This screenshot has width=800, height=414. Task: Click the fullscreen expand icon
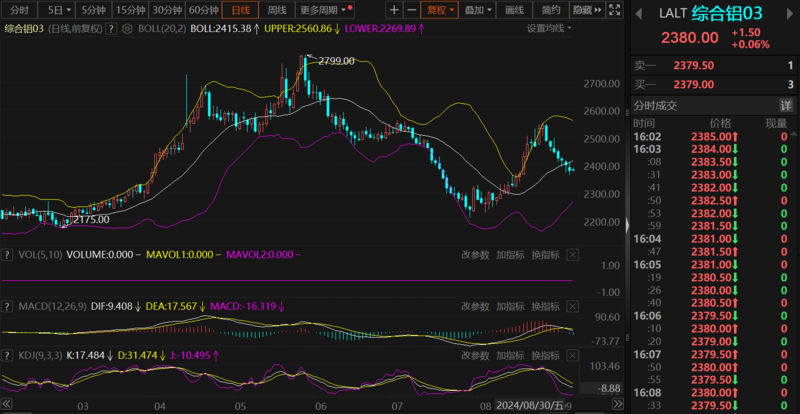(x=613, y=10)
